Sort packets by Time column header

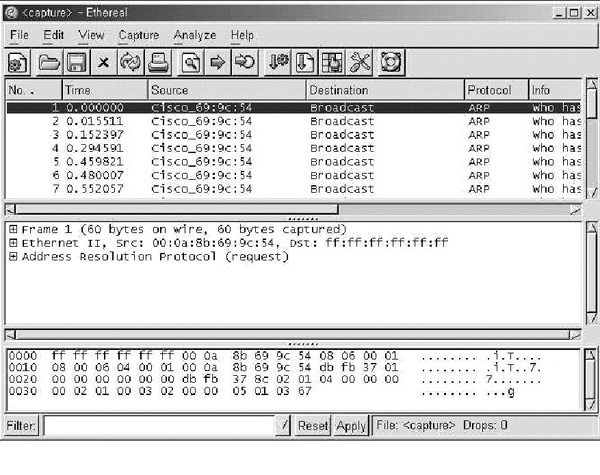click(x=105, y=90)
